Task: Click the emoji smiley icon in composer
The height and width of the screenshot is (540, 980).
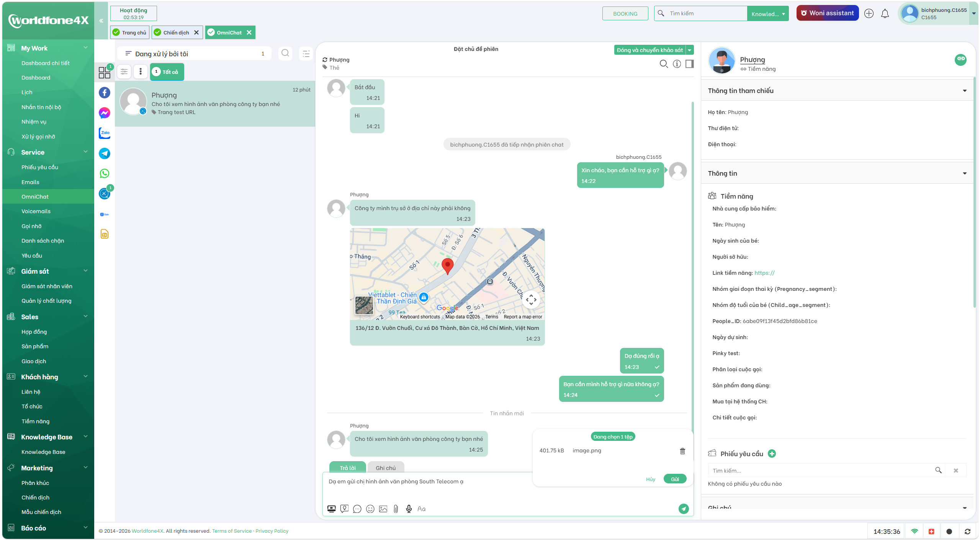Action: pos(370,509)
